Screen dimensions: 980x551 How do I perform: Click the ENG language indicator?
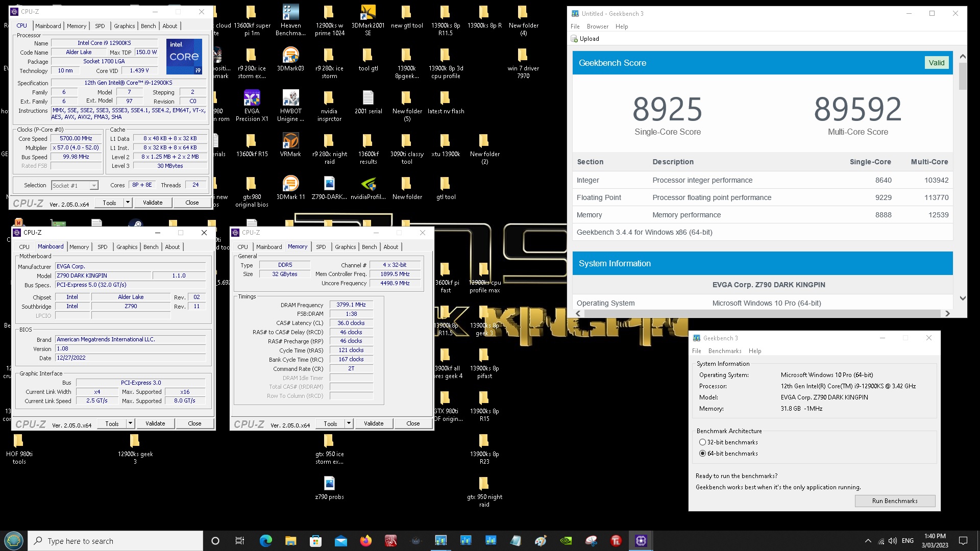pos(908,541)
